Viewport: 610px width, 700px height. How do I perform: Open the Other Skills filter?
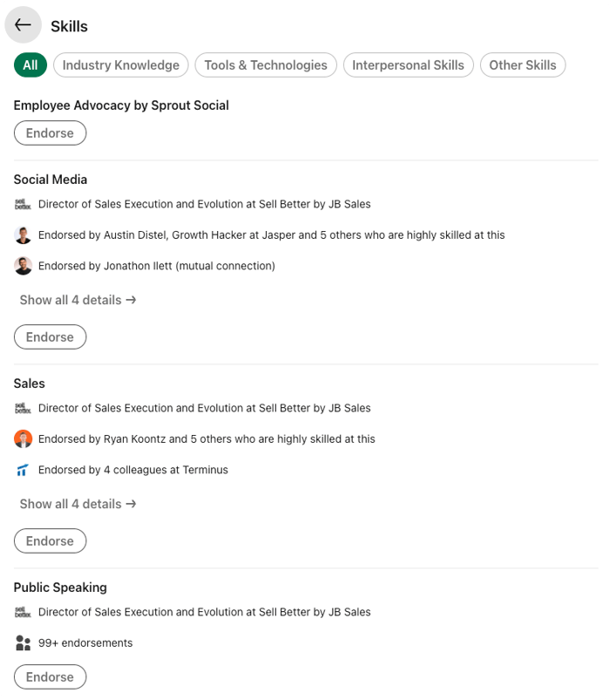(x=524, y=65)
